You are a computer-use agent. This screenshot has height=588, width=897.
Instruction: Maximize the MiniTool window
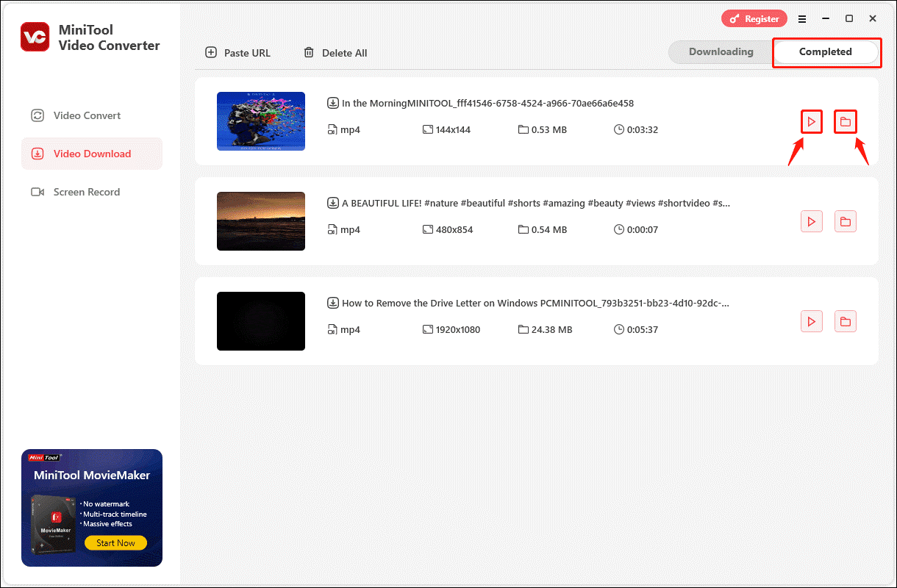pyautogui.click(x=849, y=18)
